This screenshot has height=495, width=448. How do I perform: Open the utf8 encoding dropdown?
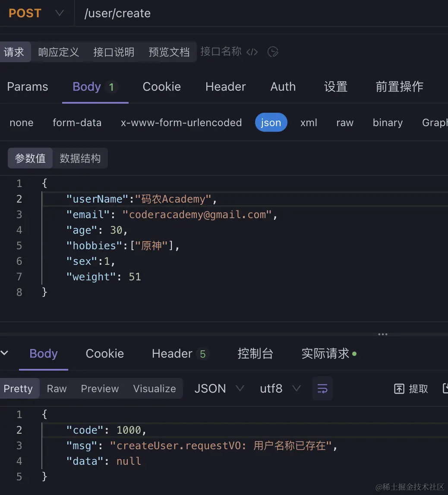coord(280,388)
